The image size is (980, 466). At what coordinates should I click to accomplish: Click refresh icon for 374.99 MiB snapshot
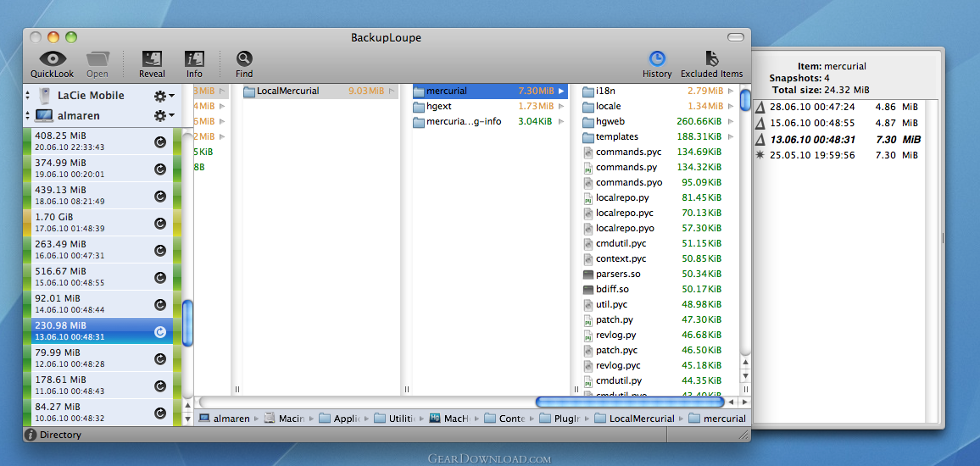(160, 169)
